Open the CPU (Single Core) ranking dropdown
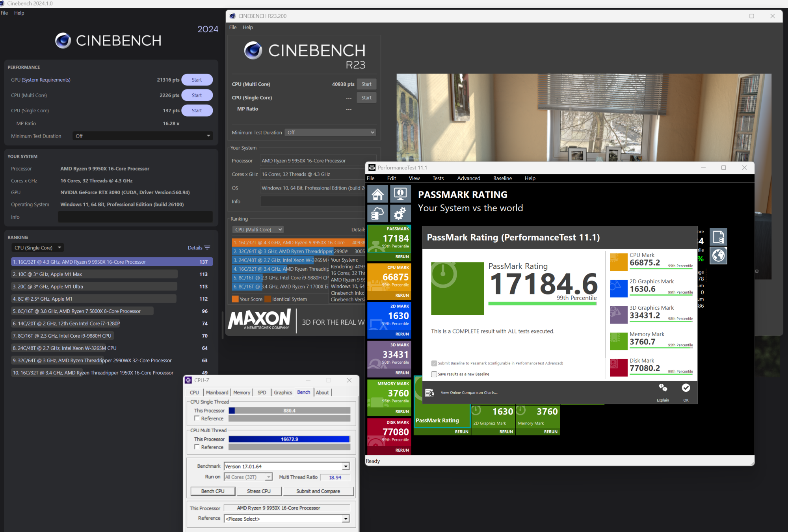This screenshot has height=532, width=788. pos(38,248)
